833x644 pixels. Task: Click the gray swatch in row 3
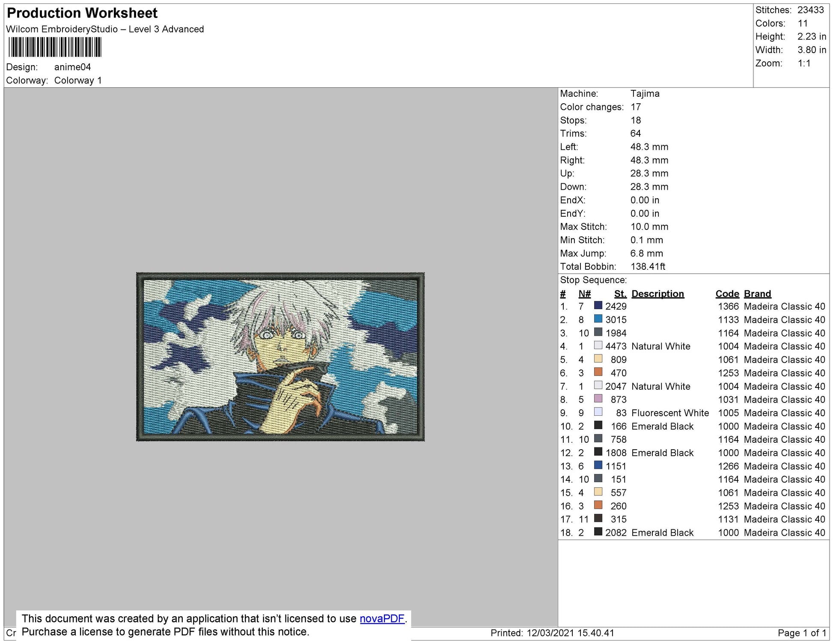598,332
